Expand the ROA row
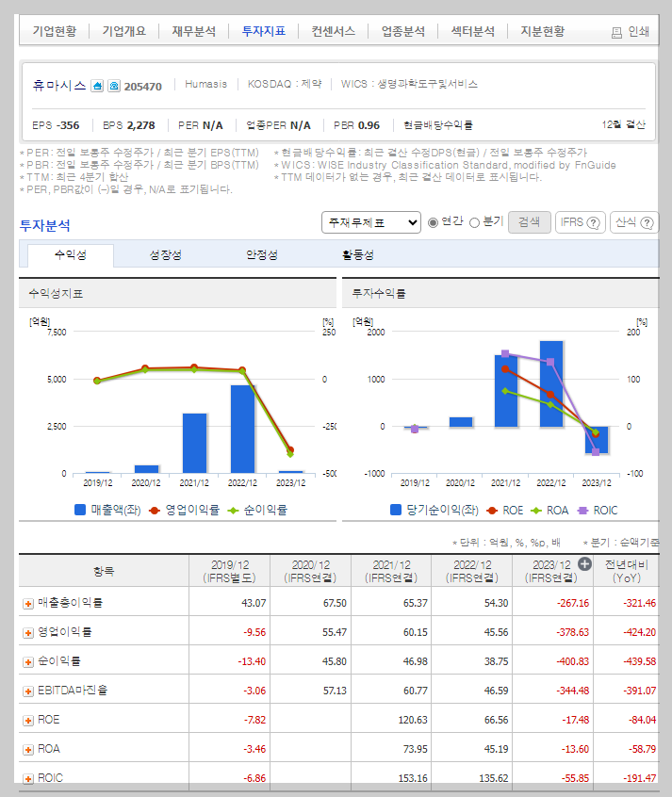 click(28, 750)
